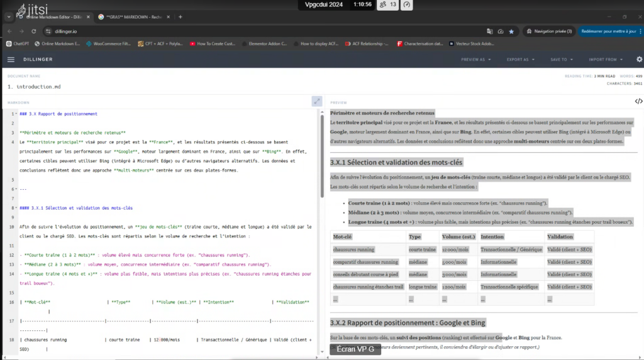Open the Save To dropdown
644x360 pixels.
coord(561,60)
